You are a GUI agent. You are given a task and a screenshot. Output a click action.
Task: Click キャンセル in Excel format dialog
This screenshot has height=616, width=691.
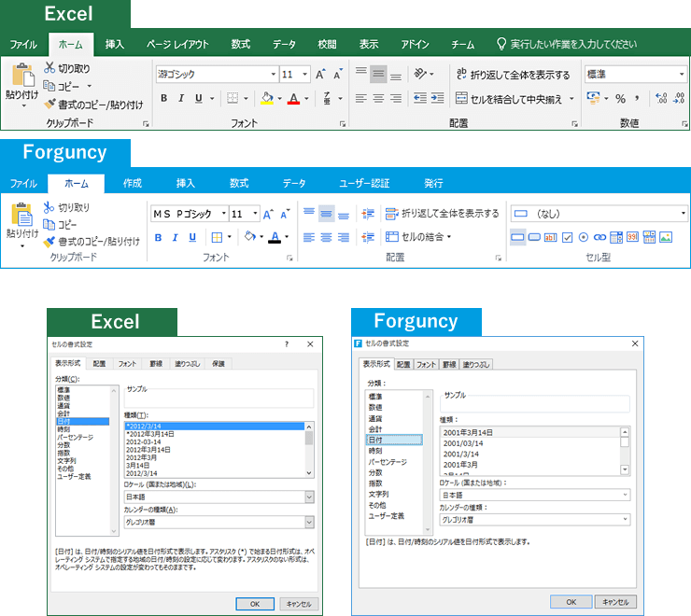[x=299, y=604]
